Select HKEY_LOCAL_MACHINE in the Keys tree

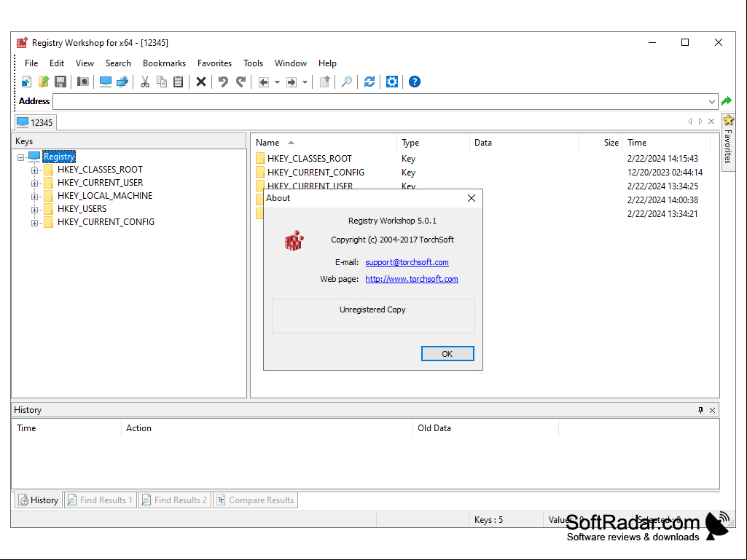tap(105, 196)
